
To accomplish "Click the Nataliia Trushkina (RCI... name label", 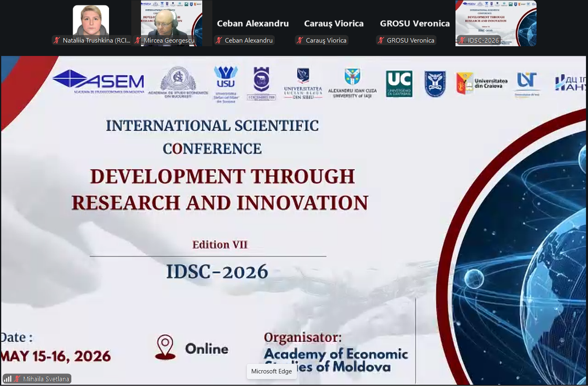I will 96,40.
